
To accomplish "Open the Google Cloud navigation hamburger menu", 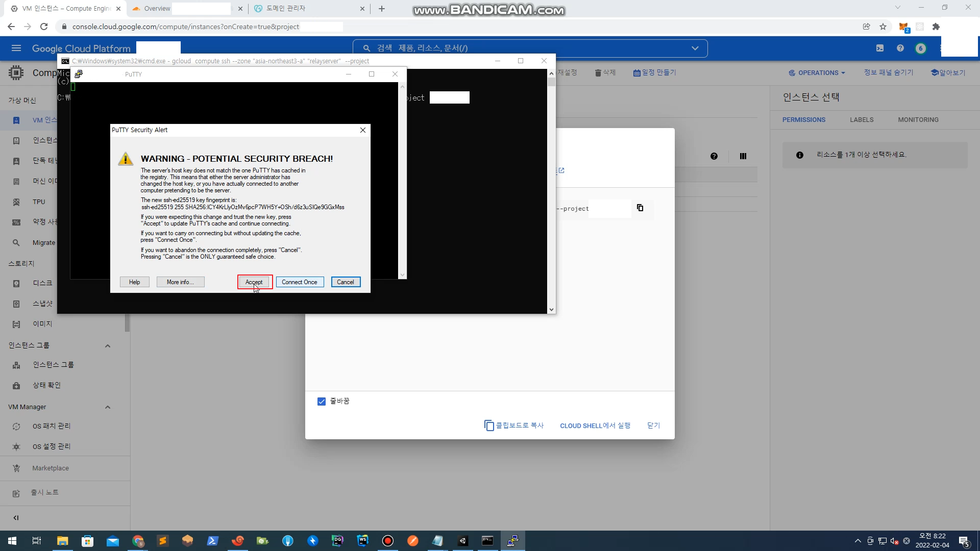I will 16,48.
